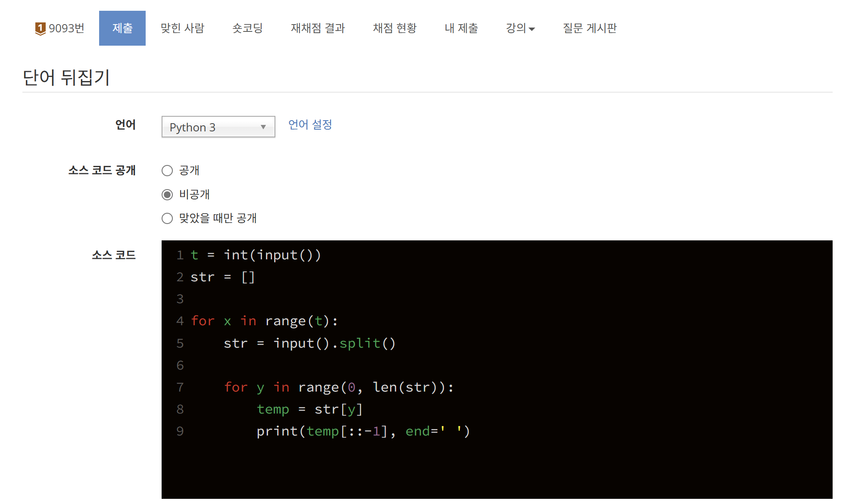The width and height of the screenshot is (849, 504).
Task: Open 재채점 결과 tab
Action: 318,28
